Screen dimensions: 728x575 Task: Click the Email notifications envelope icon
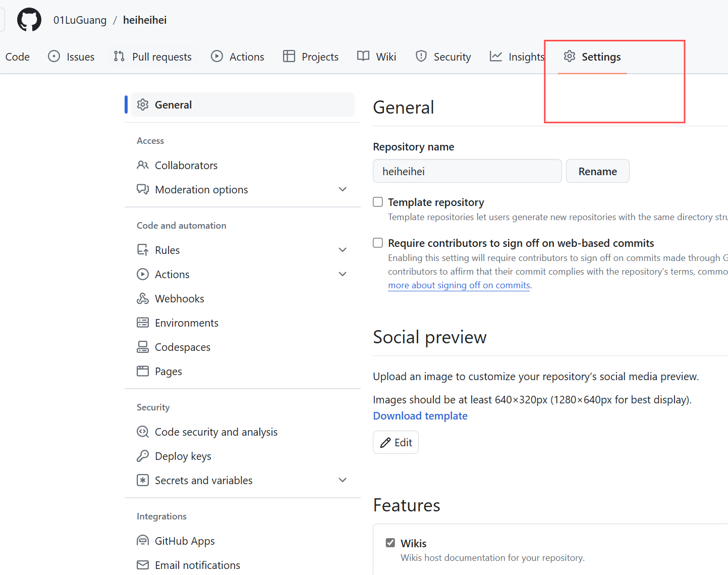[x=143, y=565]
